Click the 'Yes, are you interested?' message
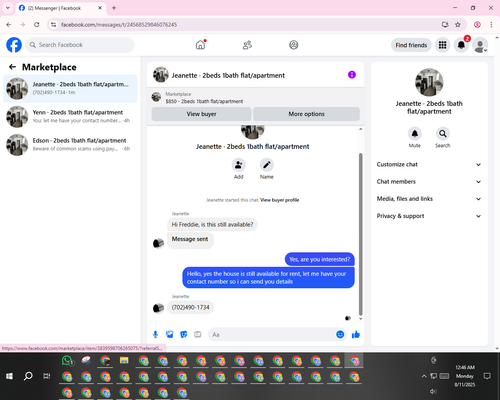 click(320, 259)
